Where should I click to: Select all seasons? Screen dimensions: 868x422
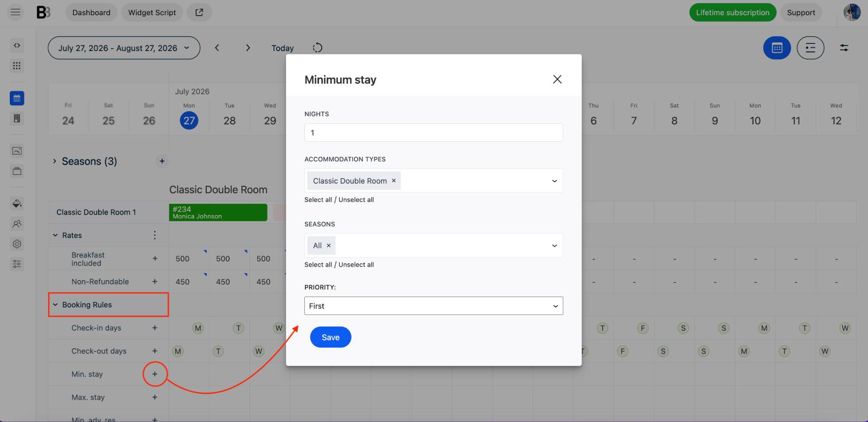pos(318,265)
